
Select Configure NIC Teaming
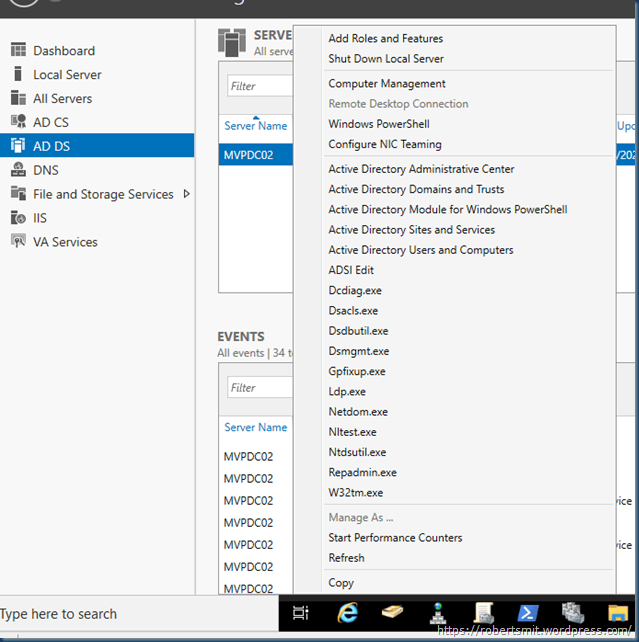coord(385,144)
